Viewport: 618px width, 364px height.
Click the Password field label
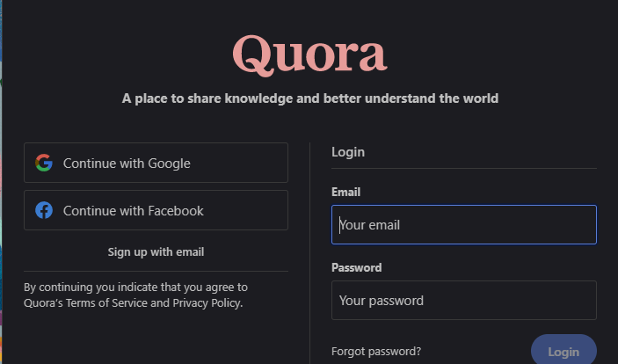click(x=356, y=267)
